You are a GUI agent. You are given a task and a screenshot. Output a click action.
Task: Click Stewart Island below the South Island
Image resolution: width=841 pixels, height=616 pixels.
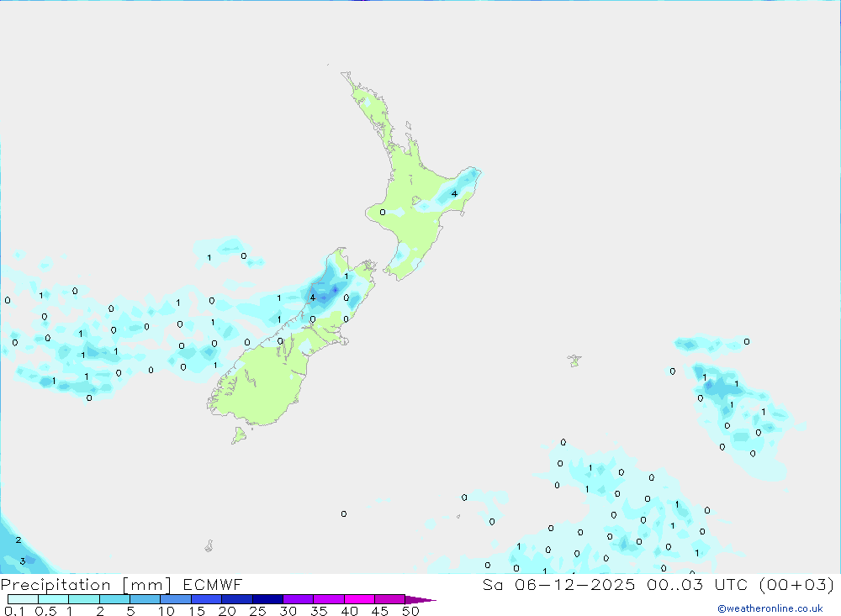click(x=239, y=434)
